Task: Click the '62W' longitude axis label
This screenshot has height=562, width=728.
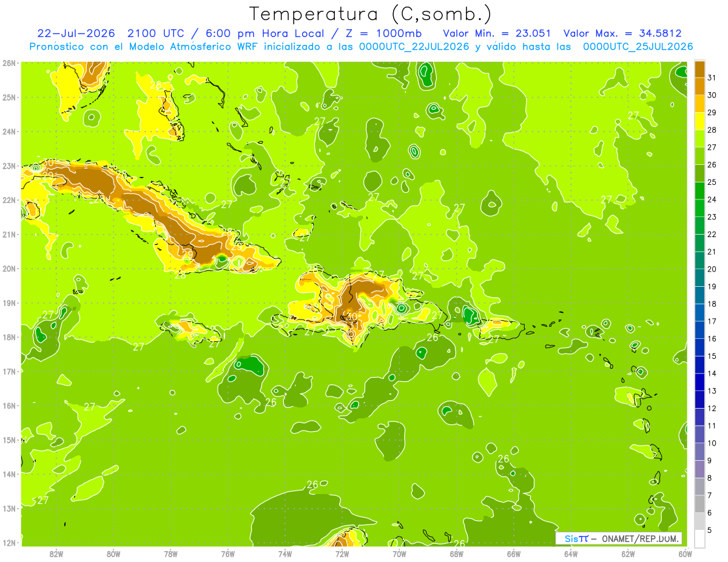Action: (628, 553)
